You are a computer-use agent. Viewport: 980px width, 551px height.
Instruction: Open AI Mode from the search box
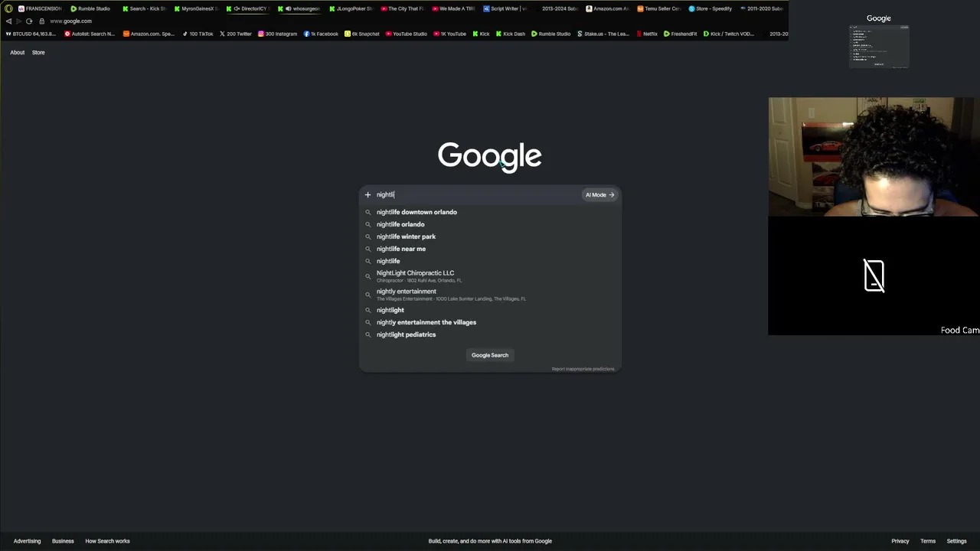pos(599,195)
